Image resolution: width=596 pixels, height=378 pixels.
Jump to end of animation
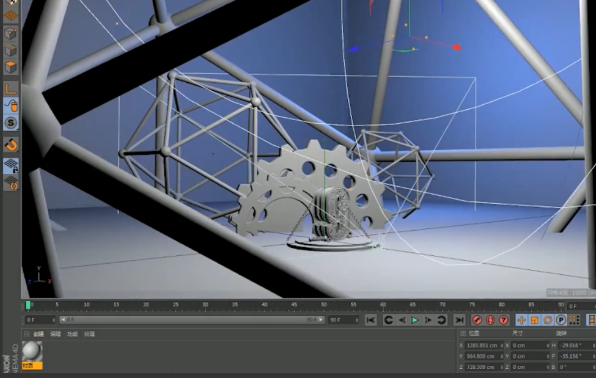(x=459, y=320)
